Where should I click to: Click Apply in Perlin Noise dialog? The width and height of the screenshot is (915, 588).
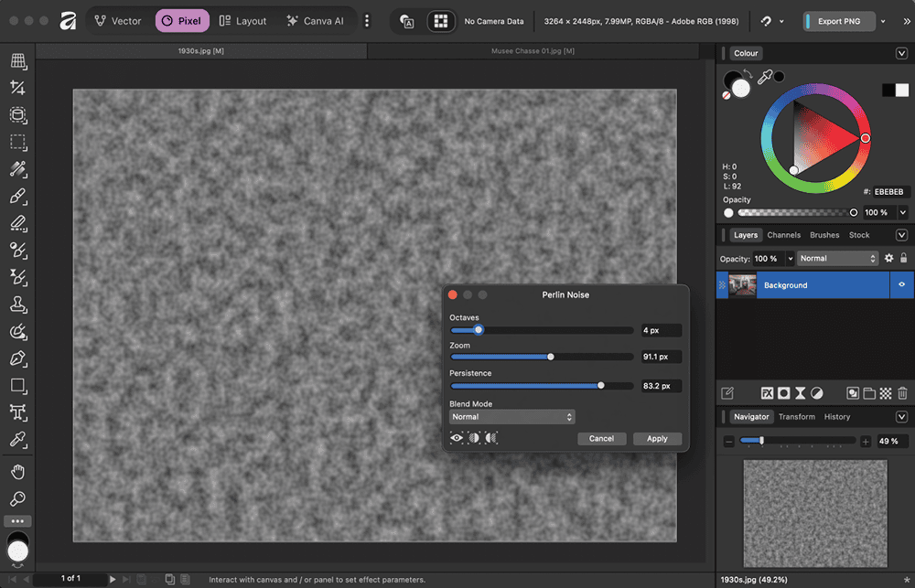[x=657, y=439]
